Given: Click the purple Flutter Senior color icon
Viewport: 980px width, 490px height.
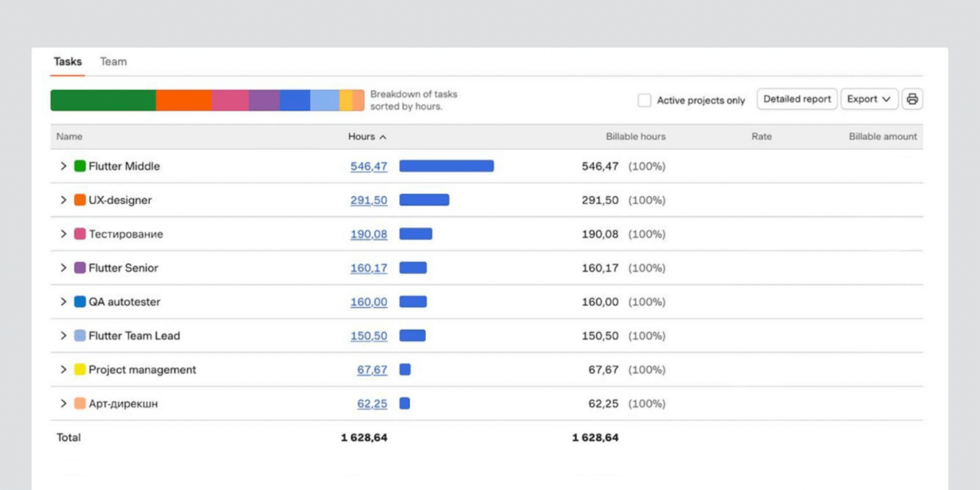Looking at the screenshot, I should coord(80,268).
